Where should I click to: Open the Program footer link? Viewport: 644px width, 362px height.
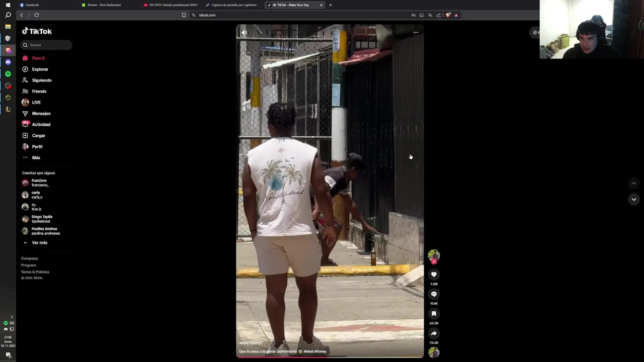[28, 265]
